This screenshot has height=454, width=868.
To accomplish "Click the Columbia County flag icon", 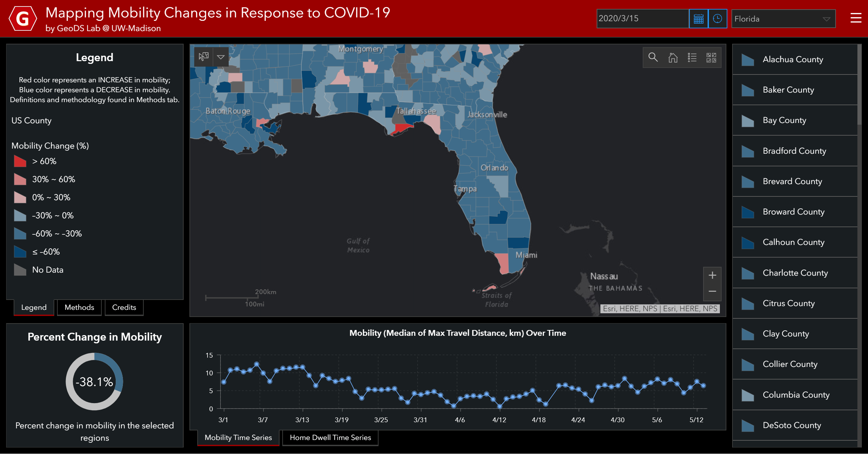I will [x=748, y=395].
